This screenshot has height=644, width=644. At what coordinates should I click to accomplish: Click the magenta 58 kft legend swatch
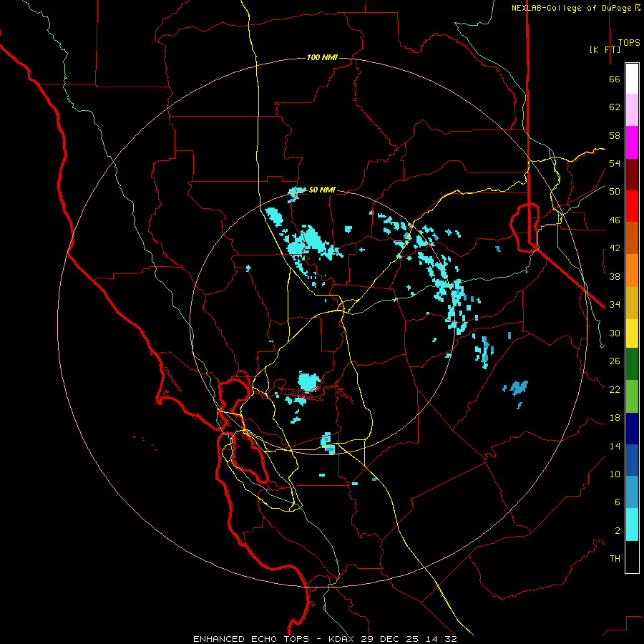pos(632,142)
